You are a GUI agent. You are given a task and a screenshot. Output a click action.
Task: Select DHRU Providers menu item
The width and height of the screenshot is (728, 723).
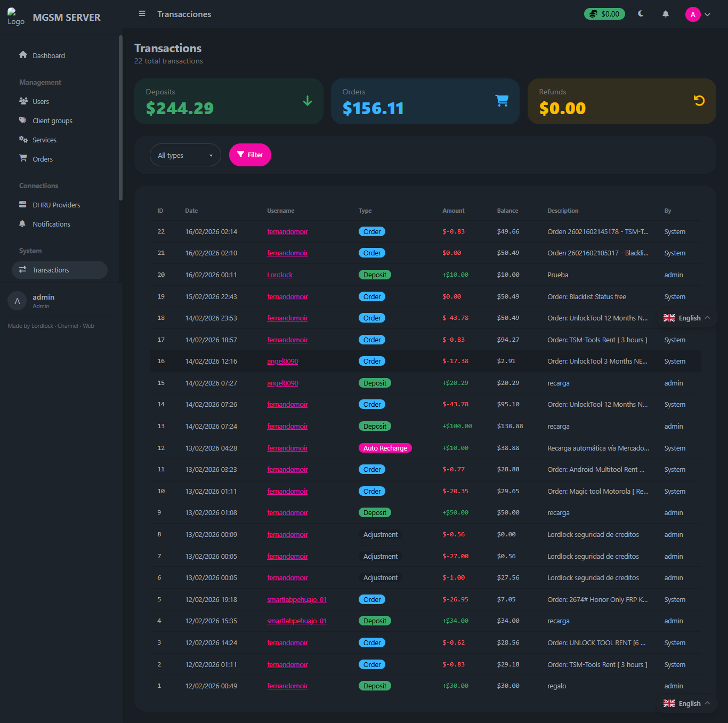click(x=56, y=205)
